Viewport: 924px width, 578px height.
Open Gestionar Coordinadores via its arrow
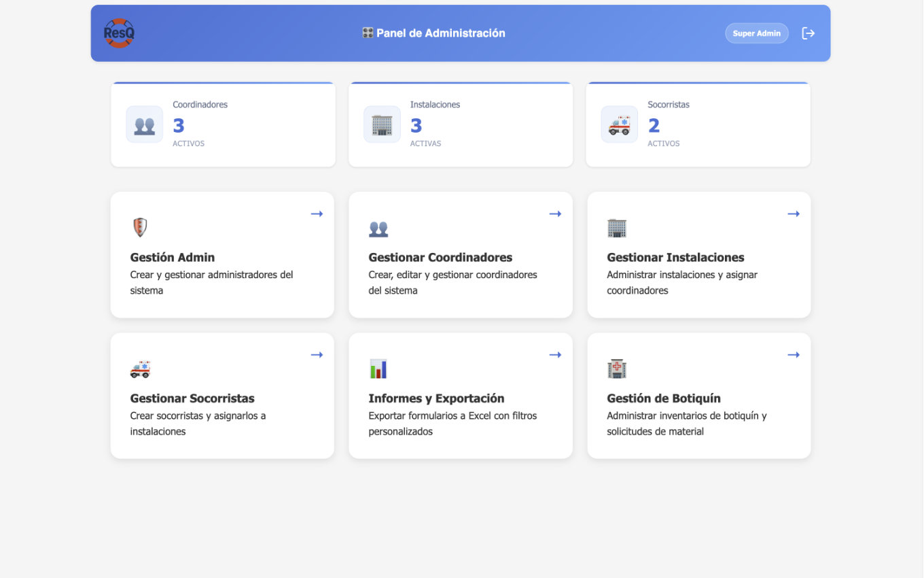click(555, 214)
